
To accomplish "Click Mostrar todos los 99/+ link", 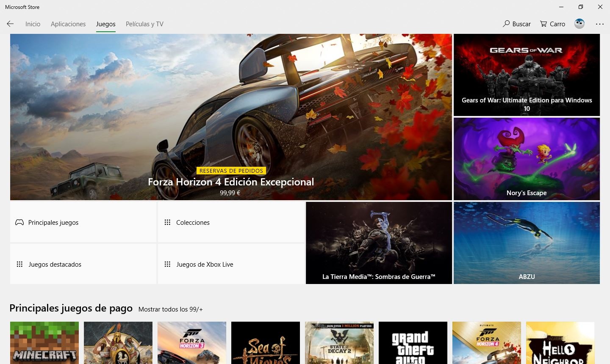I will (x=171, y=309).
